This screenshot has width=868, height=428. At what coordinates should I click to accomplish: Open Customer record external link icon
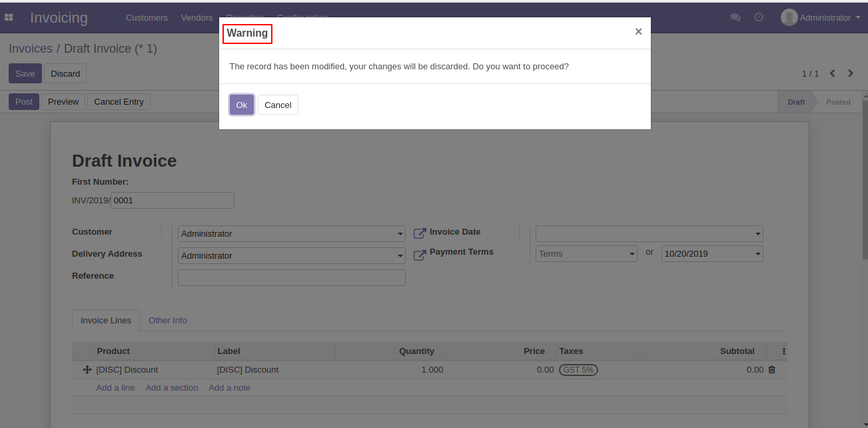[x=420, y=233]
